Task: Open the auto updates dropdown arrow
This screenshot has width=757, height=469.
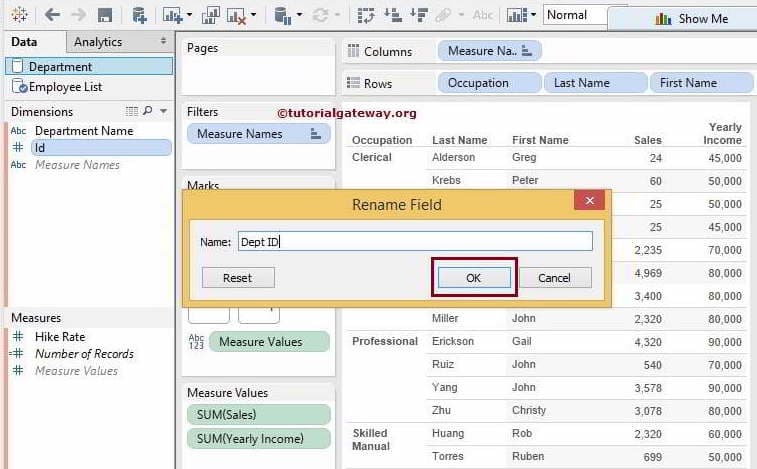Action: [299, 15]
